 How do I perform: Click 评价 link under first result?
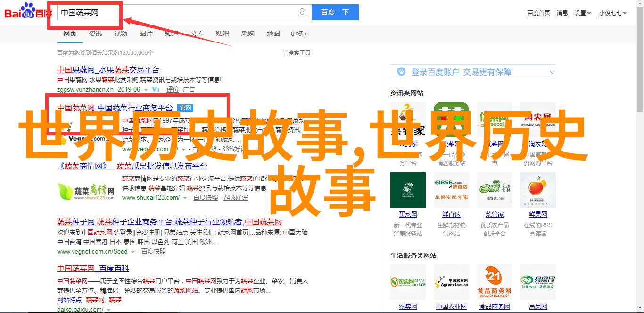pyautogui.click(x=173, y=90)
